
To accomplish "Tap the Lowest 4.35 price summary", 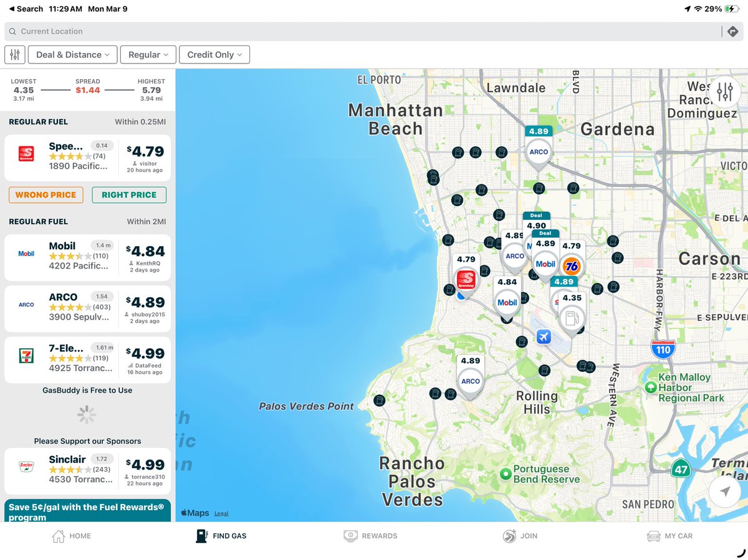I will [24, 90].
